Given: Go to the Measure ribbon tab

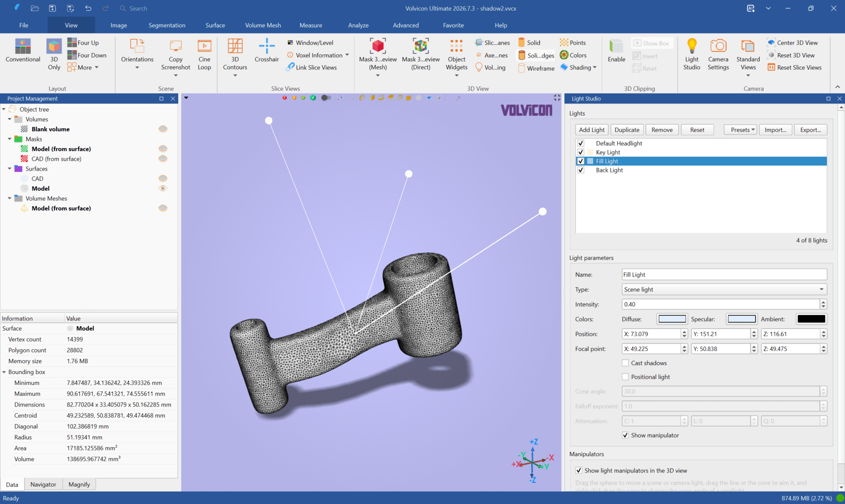Looking at the screenshot, I should coord(311,25).
